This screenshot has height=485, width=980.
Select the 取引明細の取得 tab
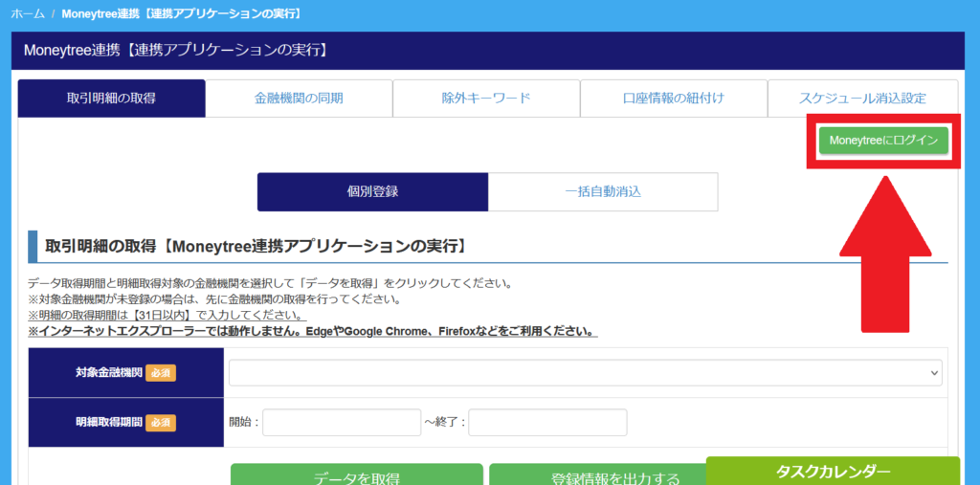pos(111,99)
